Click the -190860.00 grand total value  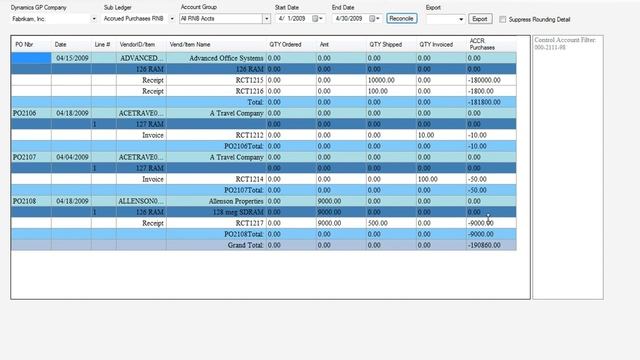pos(491,246)
